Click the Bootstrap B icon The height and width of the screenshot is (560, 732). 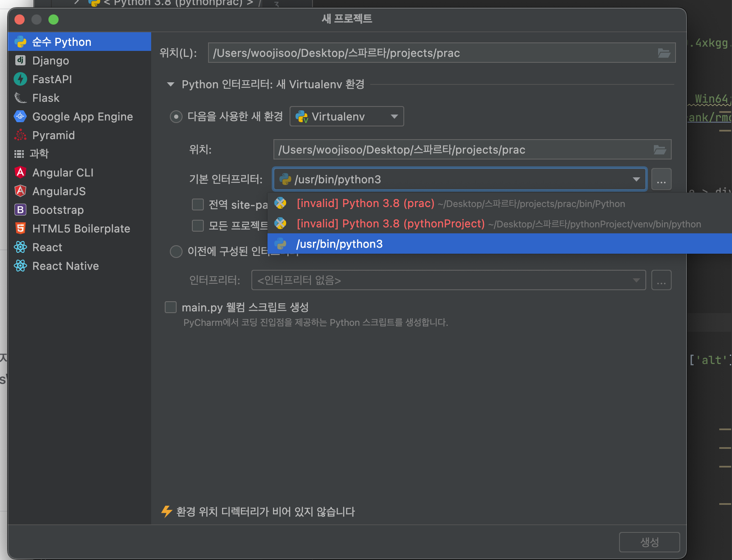pyautogui.click(x=20, y=210)
